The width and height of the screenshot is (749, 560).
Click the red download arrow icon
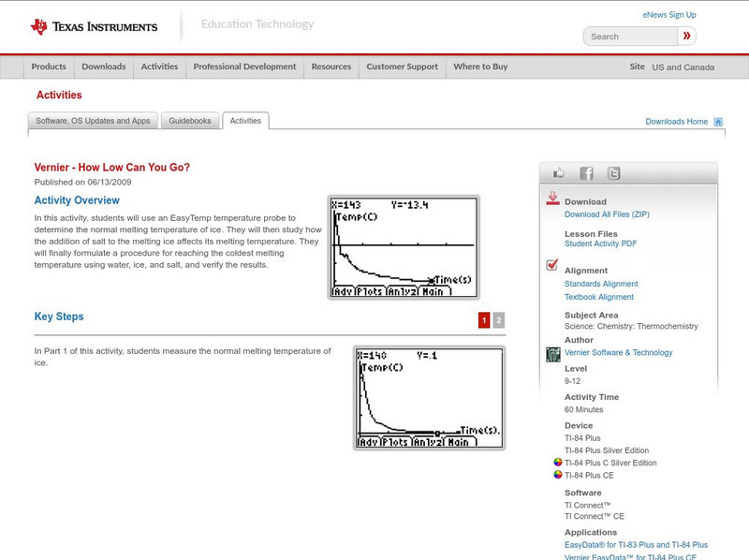[552, 199]
